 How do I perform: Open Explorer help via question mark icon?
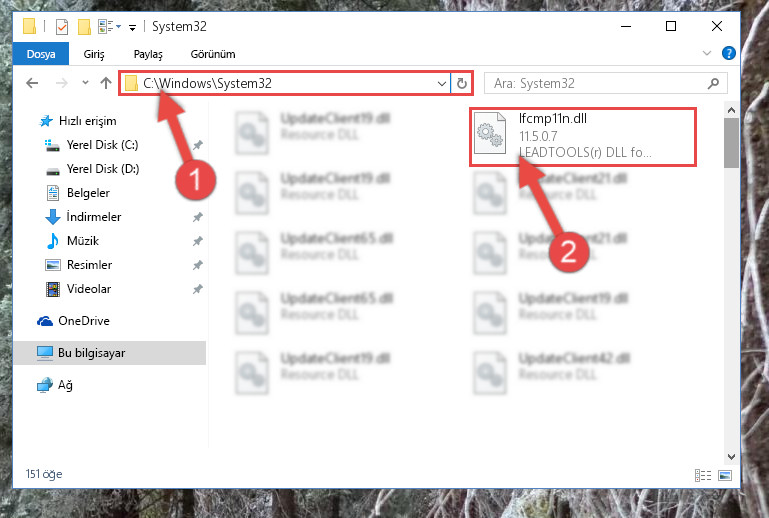point(728,53)
